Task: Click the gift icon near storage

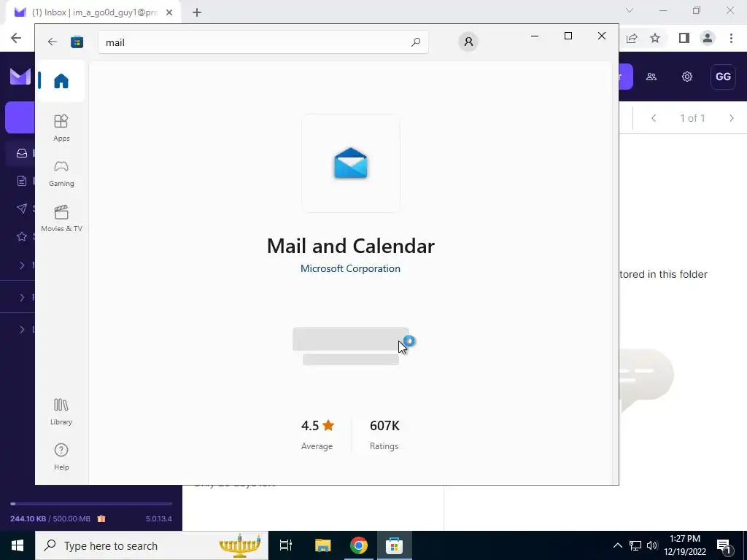Action: pyautogui.click(x=101, y=518)
